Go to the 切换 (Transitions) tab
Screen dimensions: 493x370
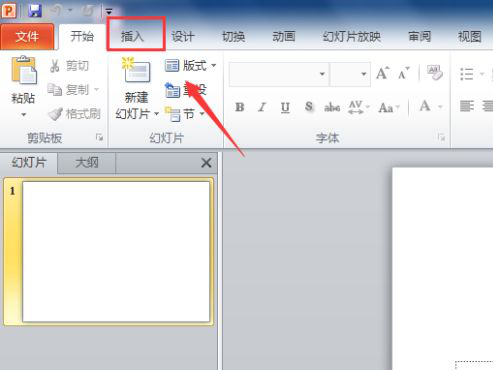[x=234, y=36]
